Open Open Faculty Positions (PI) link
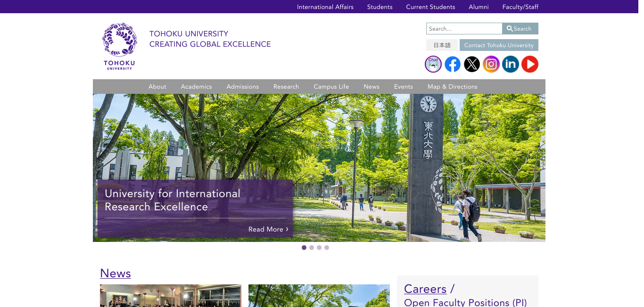The image size is (644, 307). pyautogui.click(x=465, y=302)
